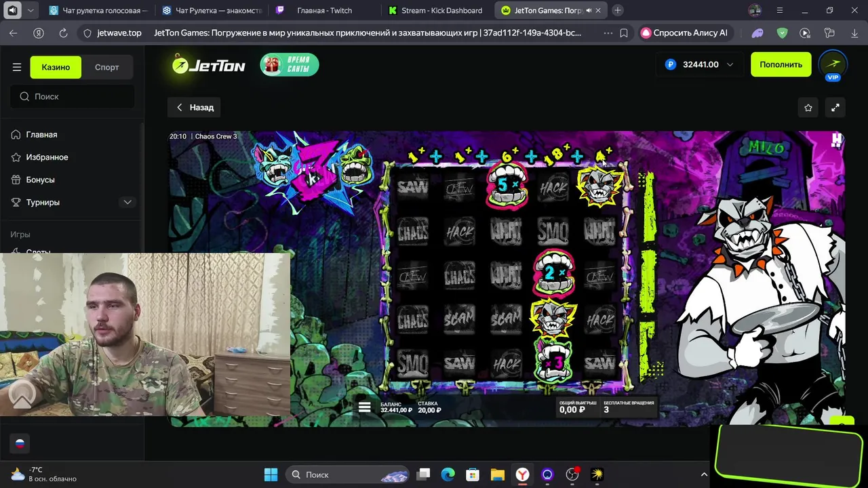Open the tab list dropdown arrow

[x=31, y=11]
